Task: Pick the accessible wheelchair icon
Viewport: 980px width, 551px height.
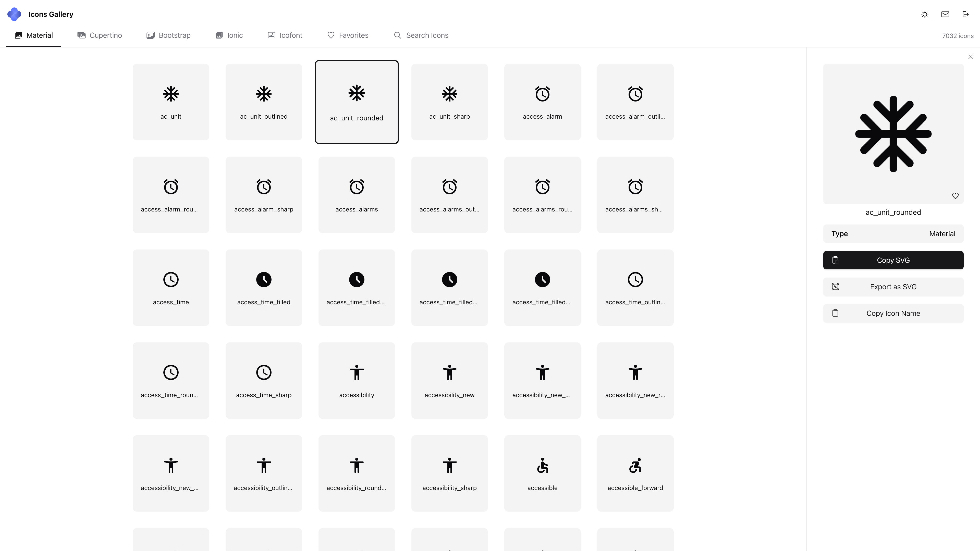Action: coord(542,473)
